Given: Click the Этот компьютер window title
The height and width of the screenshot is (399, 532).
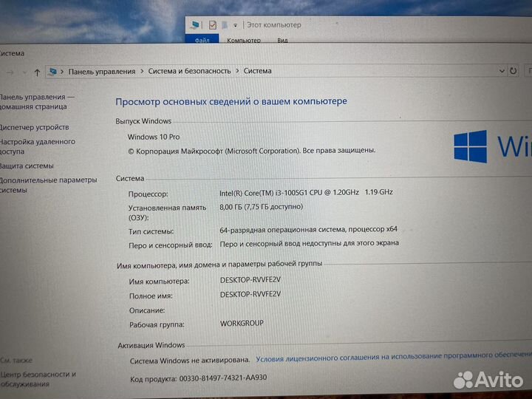Looking at the screenshot, I should tap(274, 25).
